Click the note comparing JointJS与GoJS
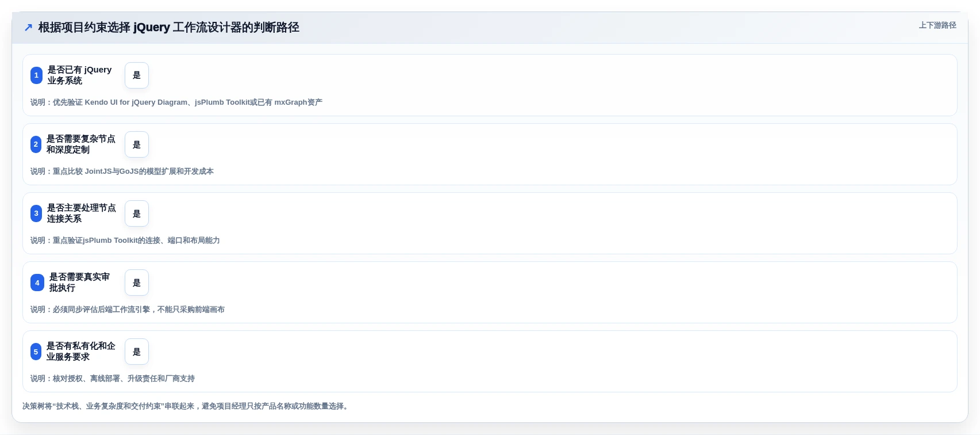 (122, 171)
